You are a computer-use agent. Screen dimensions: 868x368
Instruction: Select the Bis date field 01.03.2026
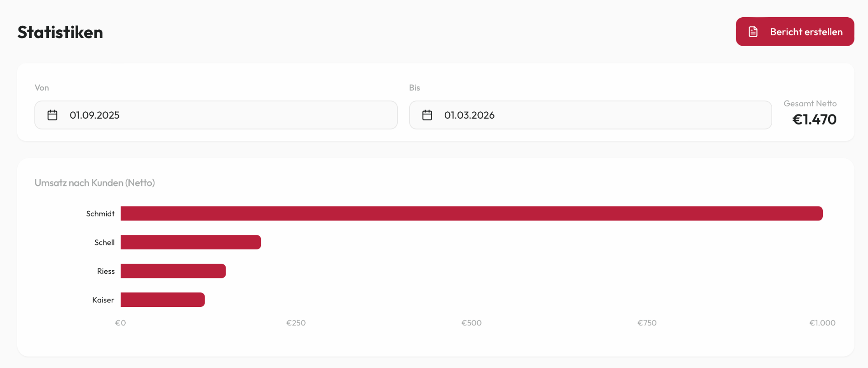(x=590, y=115)
